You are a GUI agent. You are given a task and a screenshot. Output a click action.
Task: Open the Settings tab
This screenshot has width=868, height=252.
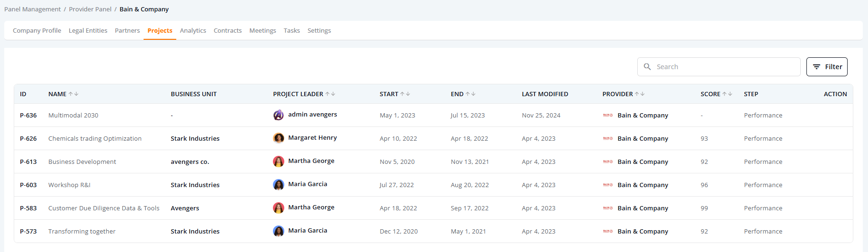tap(319, 30)
